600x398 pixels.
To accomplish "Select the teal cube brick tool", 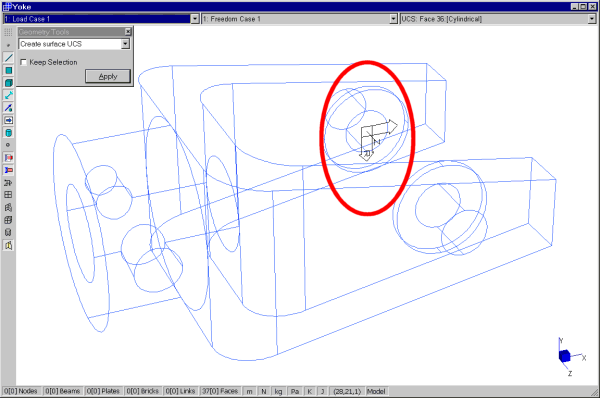I will (8, 83).
